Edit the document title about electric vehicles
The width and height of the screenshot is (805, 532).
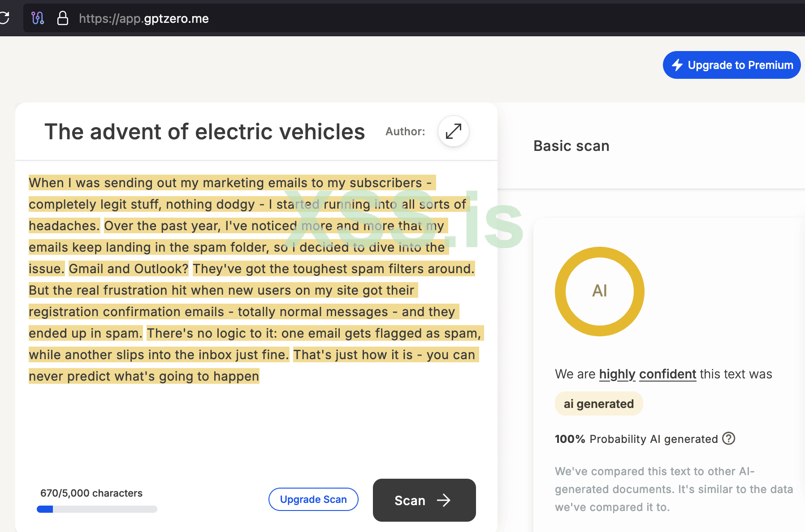204,132
